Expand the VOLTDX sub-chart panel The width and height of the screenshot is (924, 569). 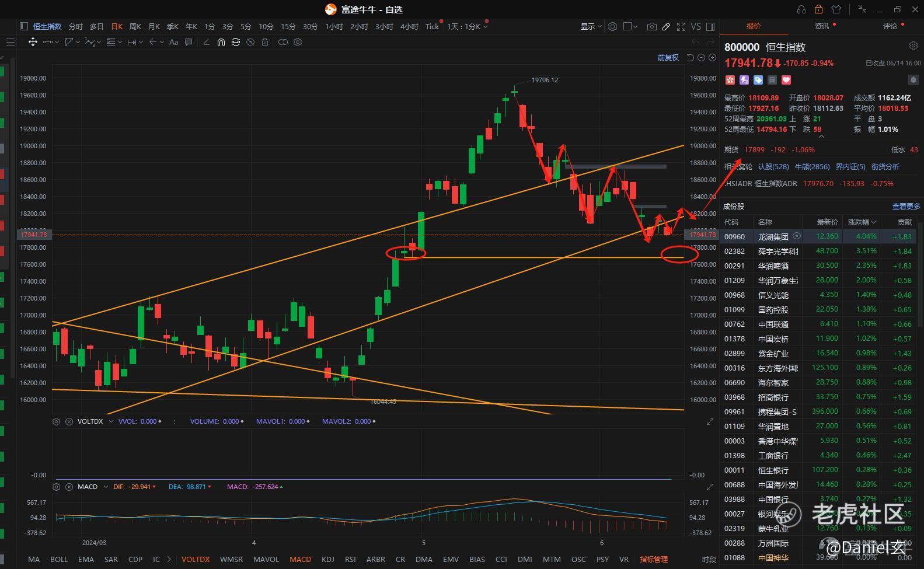pos(710,421)
